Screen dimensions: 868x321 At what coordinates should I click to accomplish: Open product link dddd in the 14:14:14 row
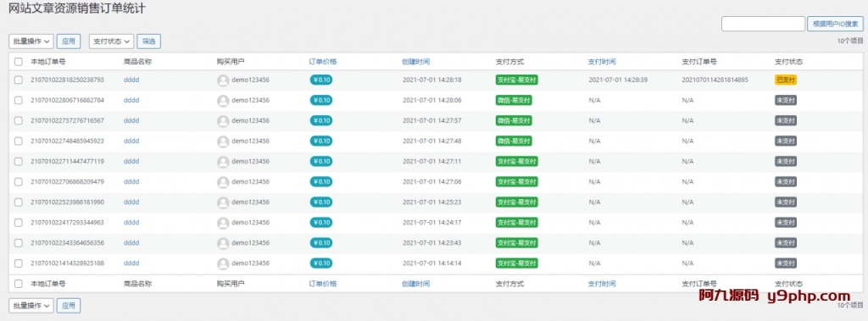(131, 263)
